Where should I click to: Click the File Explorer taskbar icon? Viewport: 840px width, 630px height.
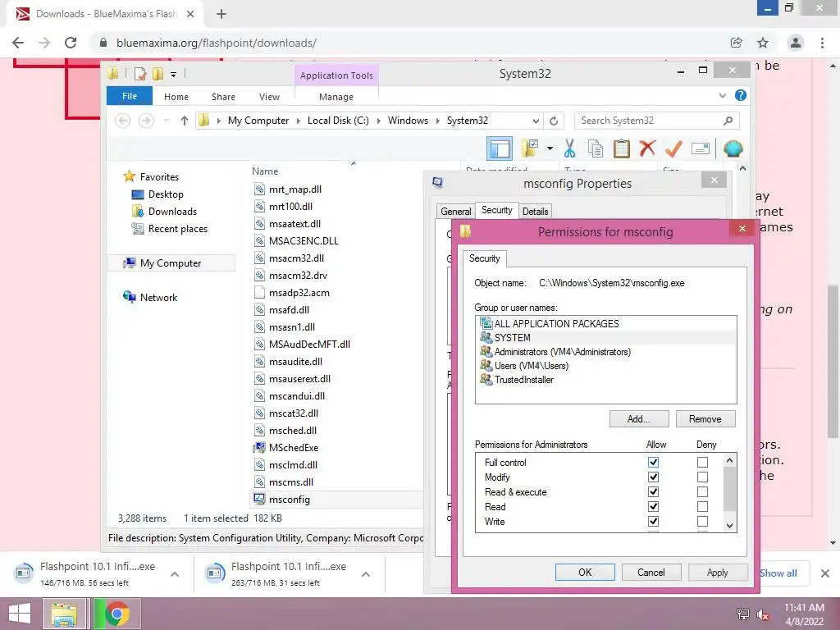tap(64, 614)
